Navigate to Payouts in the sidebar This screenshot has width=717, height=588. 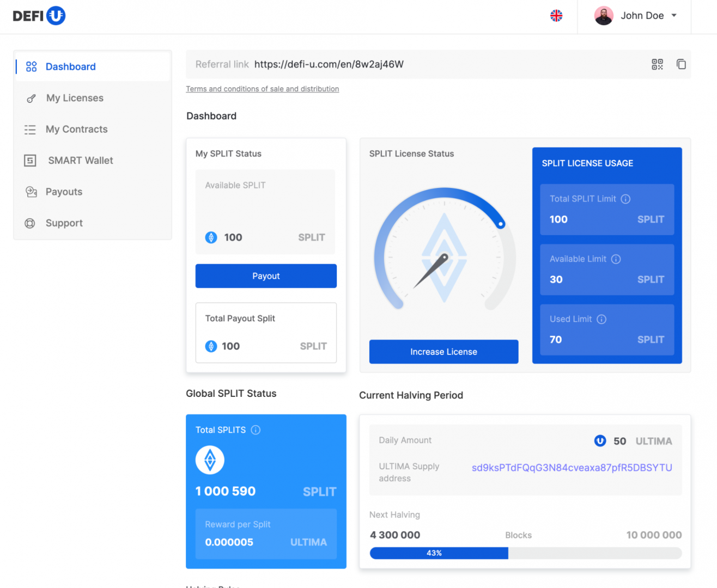click(x=64, y=192)
